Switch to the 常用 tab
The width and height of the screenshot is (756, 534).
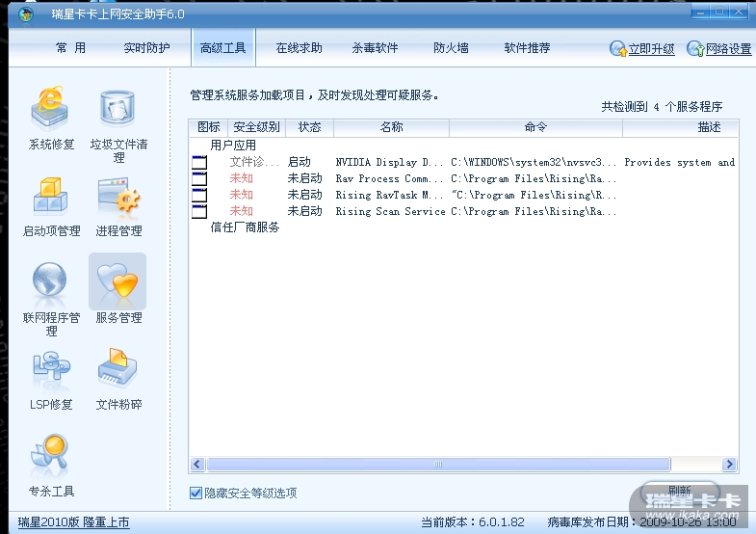[x=70, y=48]
